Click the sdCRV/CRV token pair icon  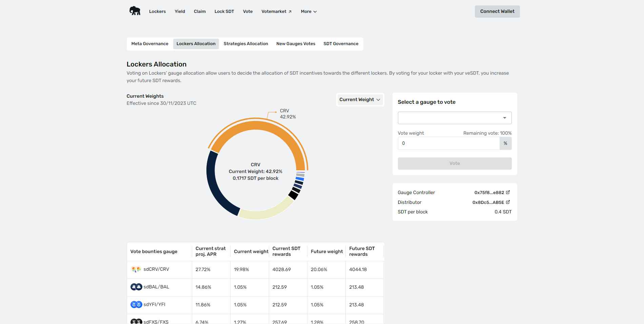[136, 269]
